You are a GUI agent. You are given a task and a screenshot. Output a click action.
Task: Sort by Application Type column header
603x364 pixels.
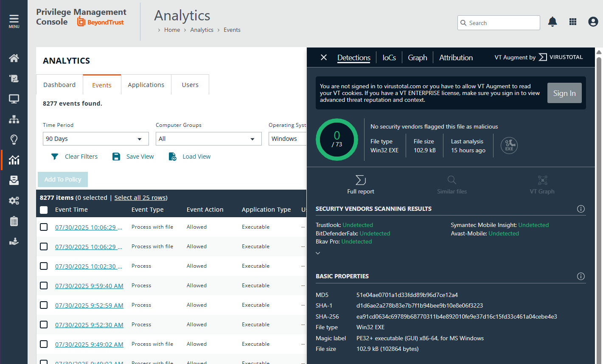tap(266, 210)
